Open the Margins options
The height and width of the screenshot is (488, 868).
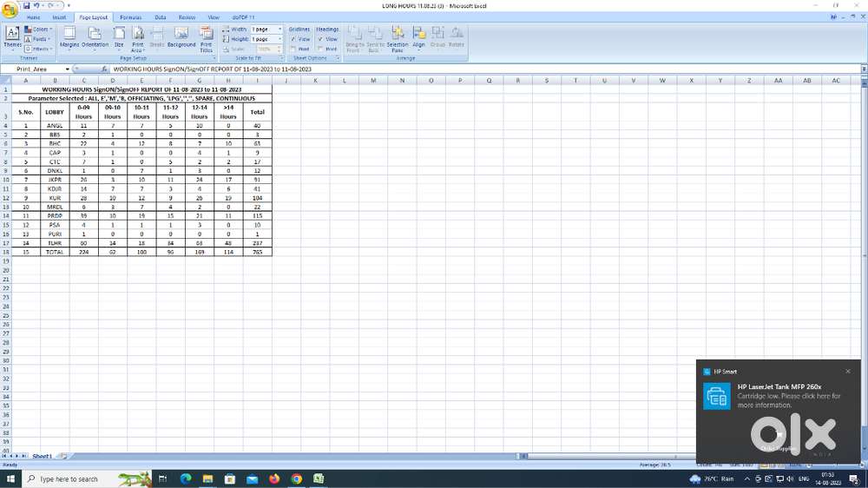69,36
